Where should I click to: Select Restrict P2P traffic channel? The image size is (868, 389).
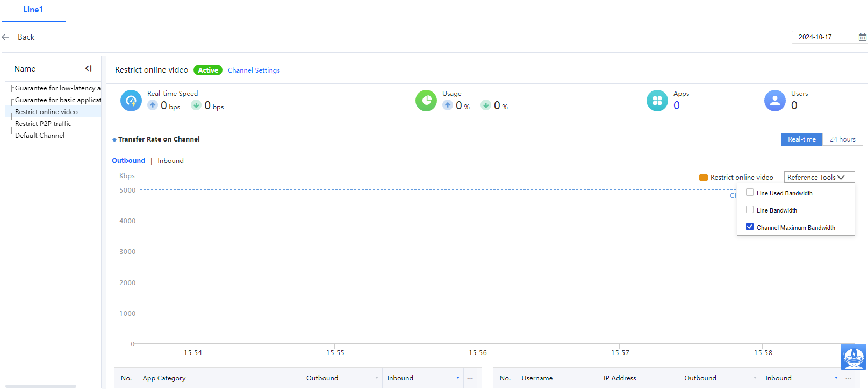point(43,124)
